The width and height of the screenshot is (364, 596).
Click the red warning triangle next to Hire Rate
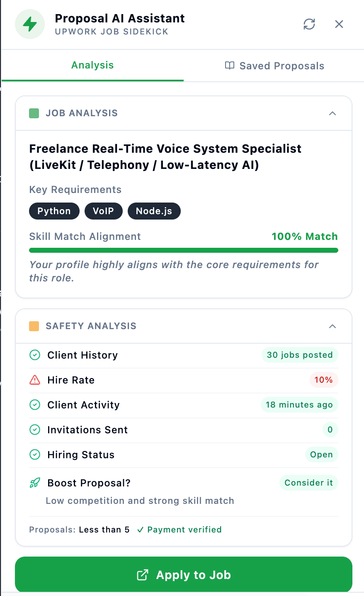[x=35, y=380]
